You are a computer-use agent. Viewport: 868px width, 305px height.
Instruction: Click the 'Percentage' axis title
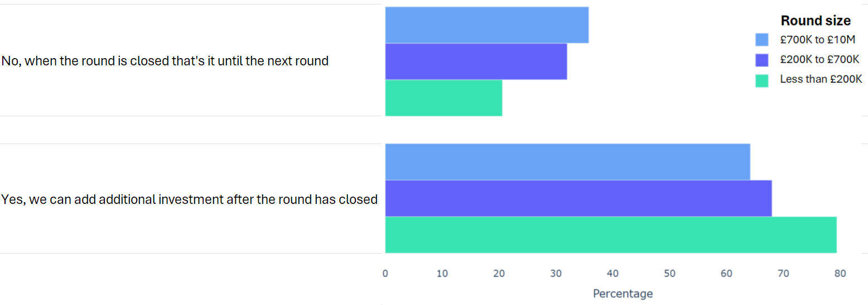pos(623,294)
